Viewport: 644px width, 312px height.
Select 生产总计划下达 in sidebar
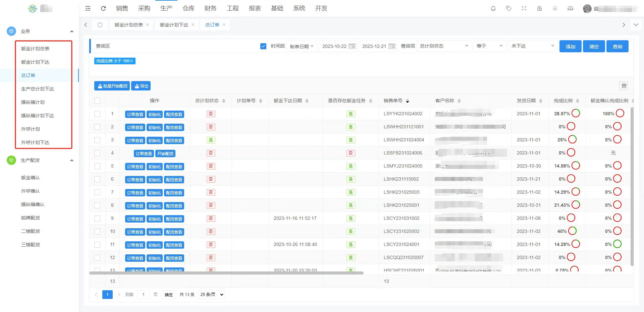tap(38, 89)
